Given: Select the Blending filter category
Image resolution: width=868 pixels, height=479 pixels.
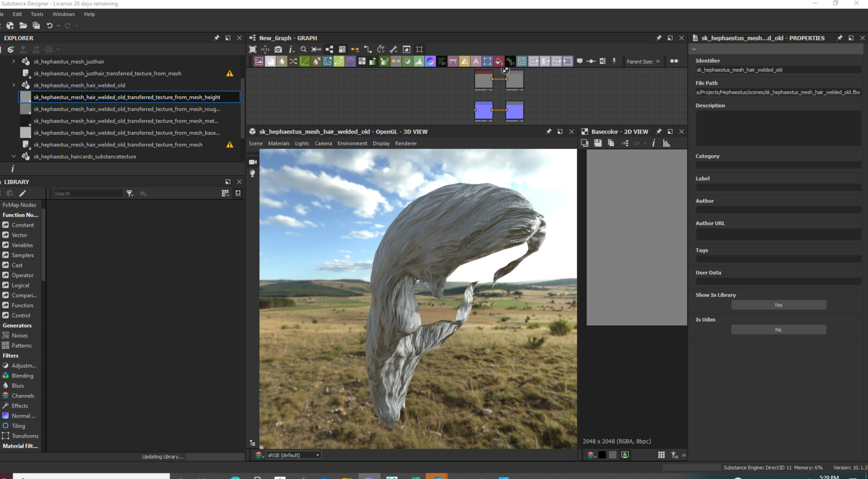Looking at the screenshot, I should tap(22, 376).
